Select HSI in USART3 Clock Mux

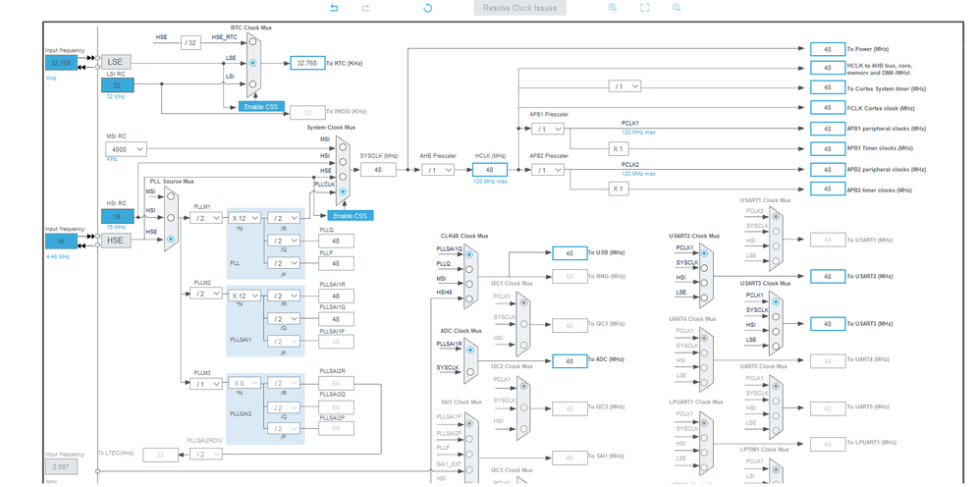(776, 331)
